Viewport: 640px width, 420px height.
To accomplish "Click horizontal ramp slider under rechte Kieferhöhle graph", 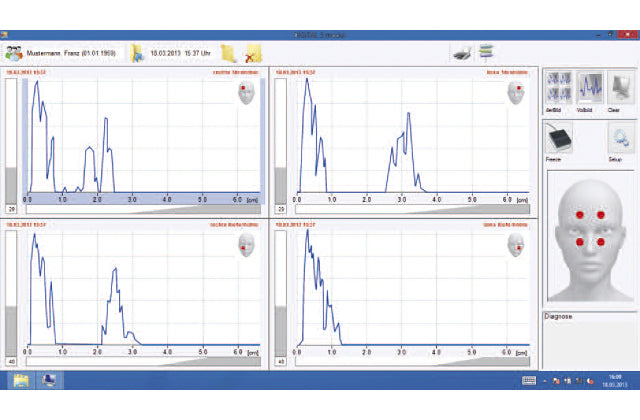I will [x=143, y=362].
